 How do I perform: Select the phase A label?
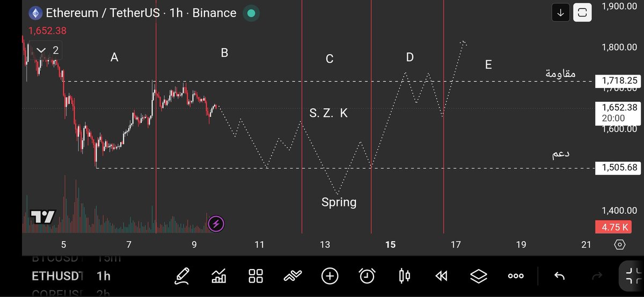[114, 57]
